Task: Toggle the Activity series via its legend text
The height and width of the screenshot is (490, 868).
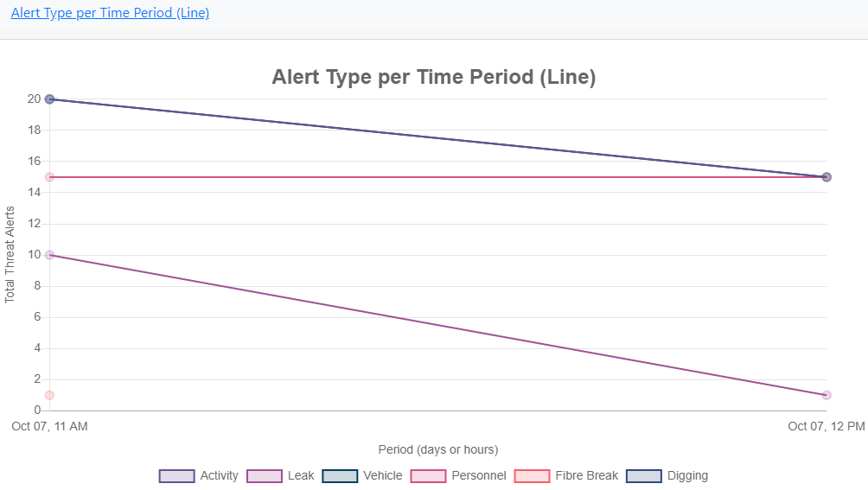Action: point(219,476)
